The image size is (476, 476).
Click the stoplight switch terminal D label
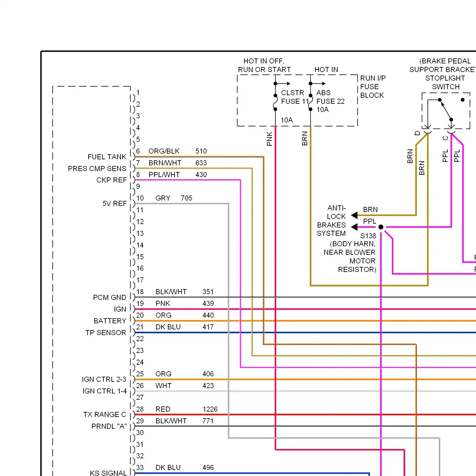pyautogui.click(x=417, y=133)
